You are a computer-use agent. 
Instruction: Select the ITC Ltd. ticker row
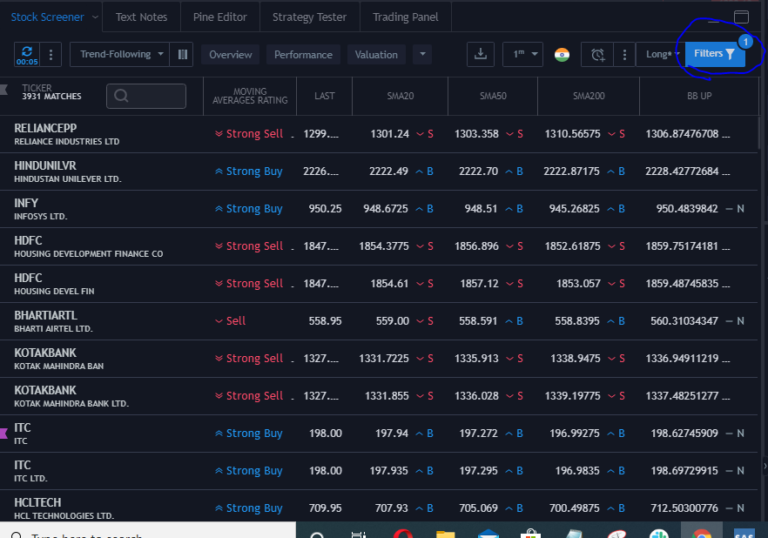379,471
